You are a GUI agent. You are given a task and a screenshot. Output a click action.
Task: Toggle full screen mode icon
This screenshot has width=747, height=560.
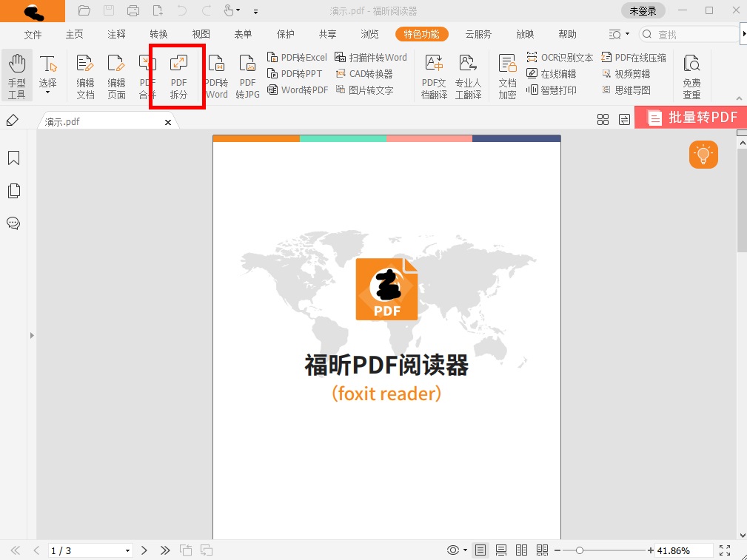click(725, 550)
